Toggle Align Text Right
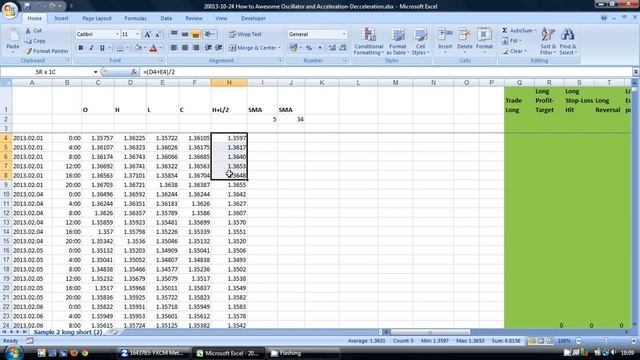Image resolution: width=640 pixels, height=360 pixels. click(x=196, y=48)
